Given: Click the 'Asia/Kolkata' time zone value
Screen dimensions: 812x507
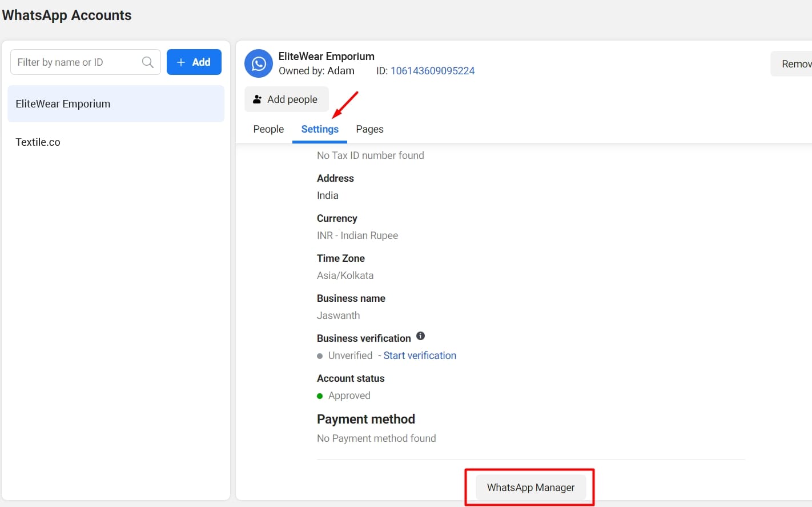Looking at the screenshot, I should click(345, 276).
